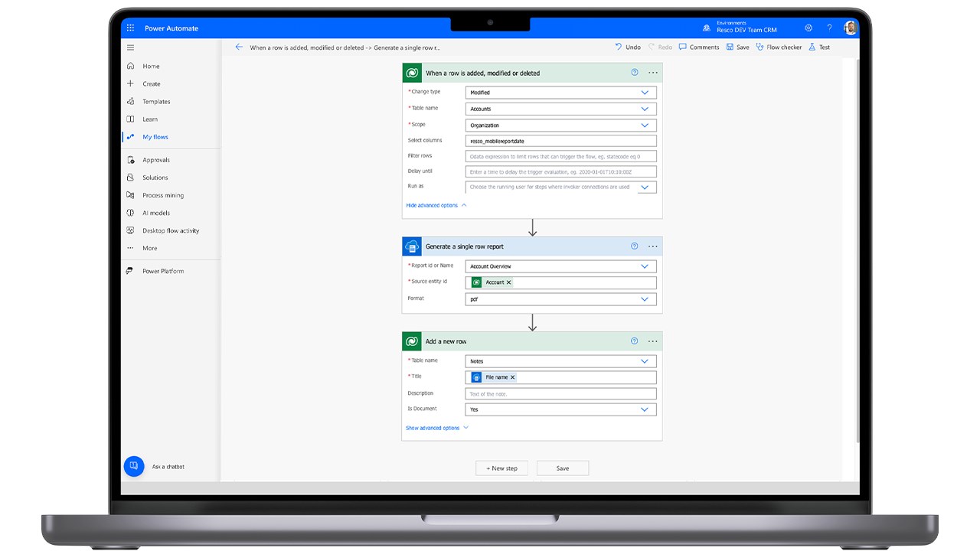Open Approvals in the sidebar
The height and width of the screenshot is (551, 980).
[x=156, y=160]
